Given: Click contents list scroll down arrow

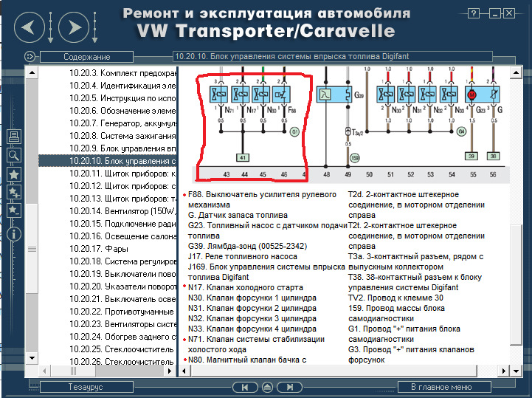Looking at the screenshot, I should click(32, 357).
